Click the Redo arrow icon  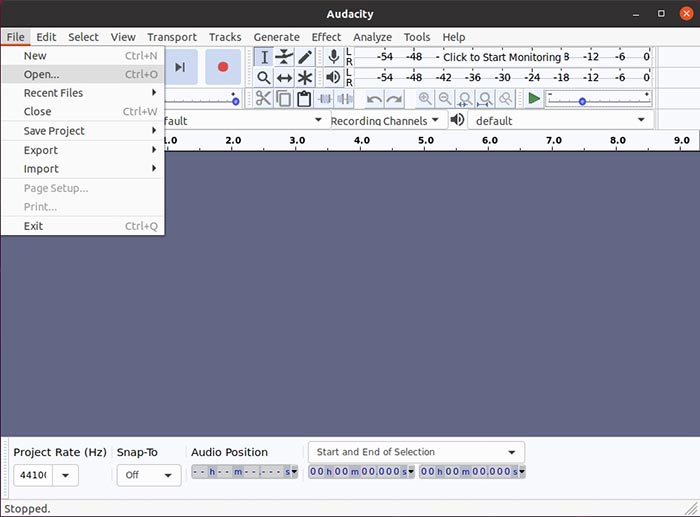coord(394,99)
